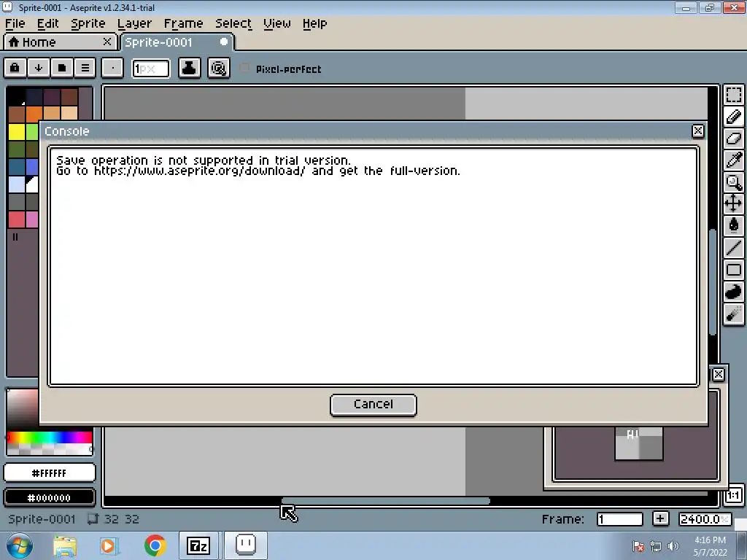Open Windows Media Player from taskbar

click(x=109, y=545)
